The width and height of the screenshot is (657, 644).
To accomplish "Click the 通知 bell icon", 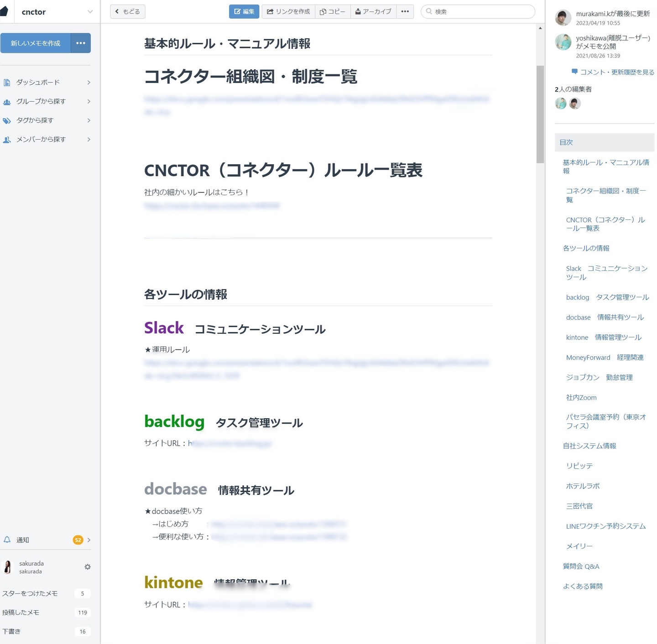I will [x=7, y=540].
